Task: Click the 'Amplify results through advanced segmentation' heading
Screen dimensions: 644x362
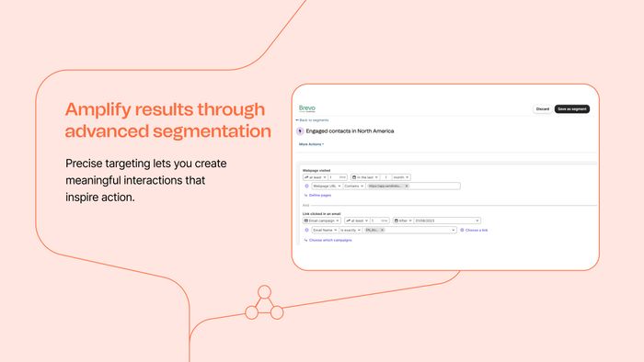Action: pyautogui.click(x=168, y=120)
